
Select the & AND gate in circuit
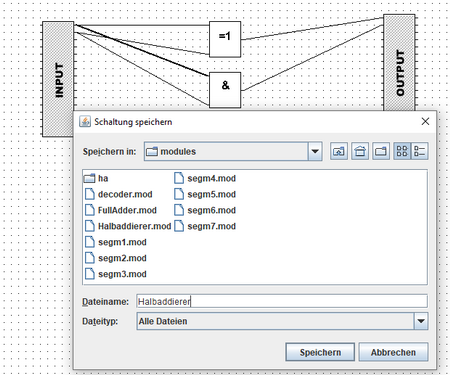click(225, 90)
